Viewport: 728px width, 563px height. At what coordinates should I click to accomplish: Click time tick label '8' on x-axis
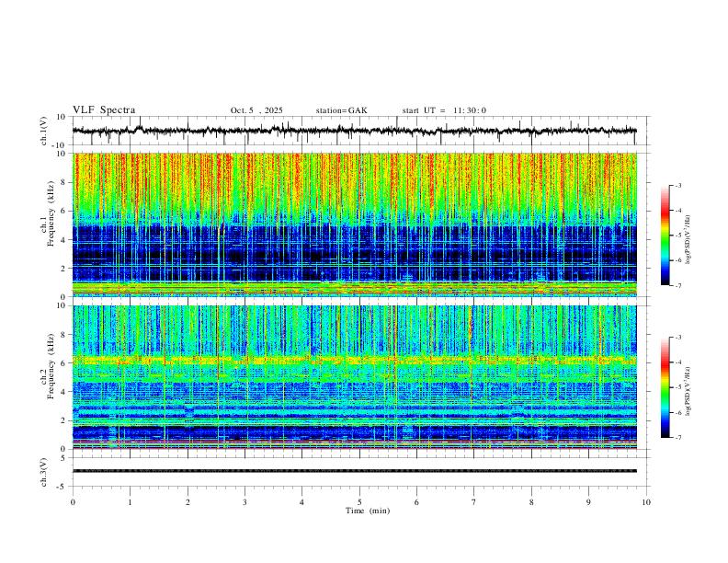coord(531,502)
